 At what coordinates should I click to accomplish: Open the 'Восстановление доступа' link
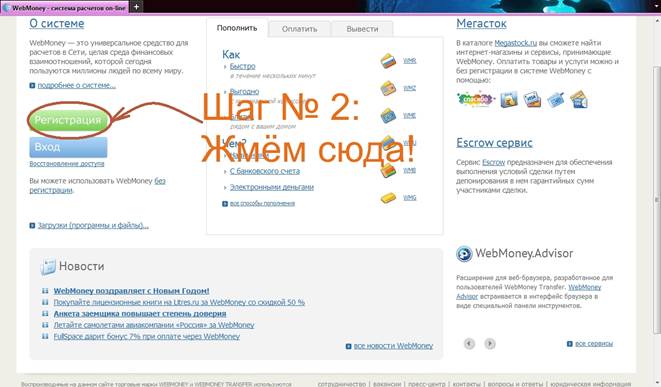click(x=67, y=164)
